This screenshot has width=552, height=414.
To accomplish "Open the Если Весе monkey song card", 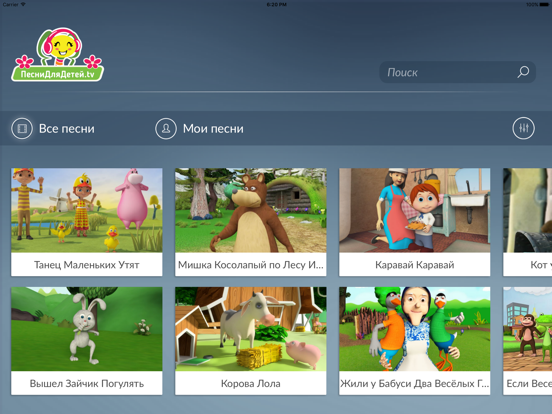I will [527, 341].
